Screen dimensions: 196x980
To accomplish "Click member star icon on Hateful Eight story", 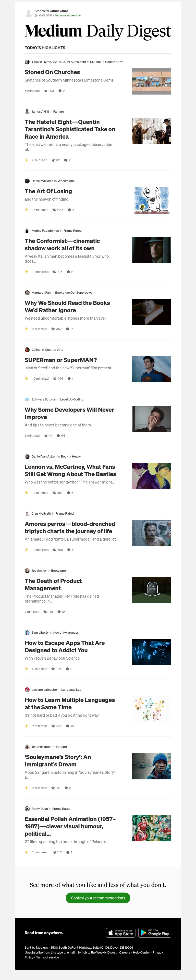I will (x=27, y=160).
